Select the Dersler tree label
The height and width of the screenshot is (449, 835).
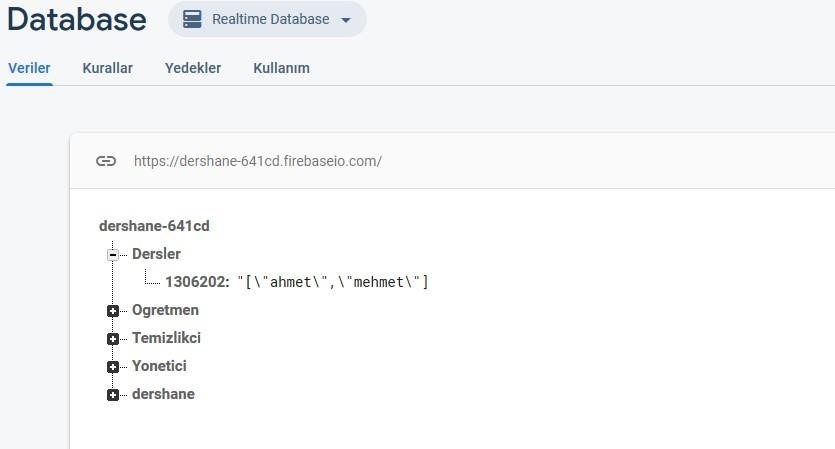[156, 254]
